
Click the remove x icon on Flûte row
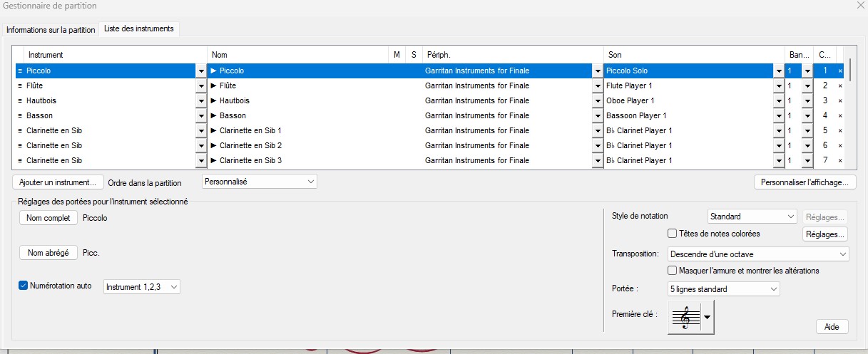(839, 86)
